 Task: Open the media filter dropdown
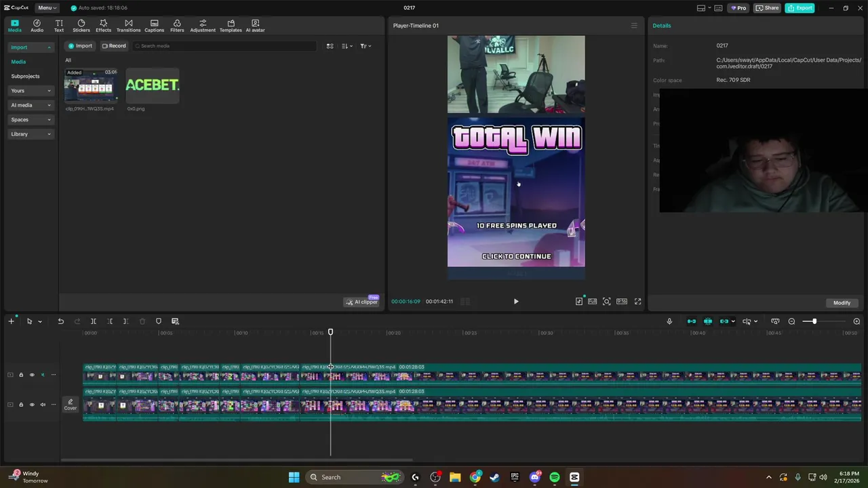[x=366, y=46]
